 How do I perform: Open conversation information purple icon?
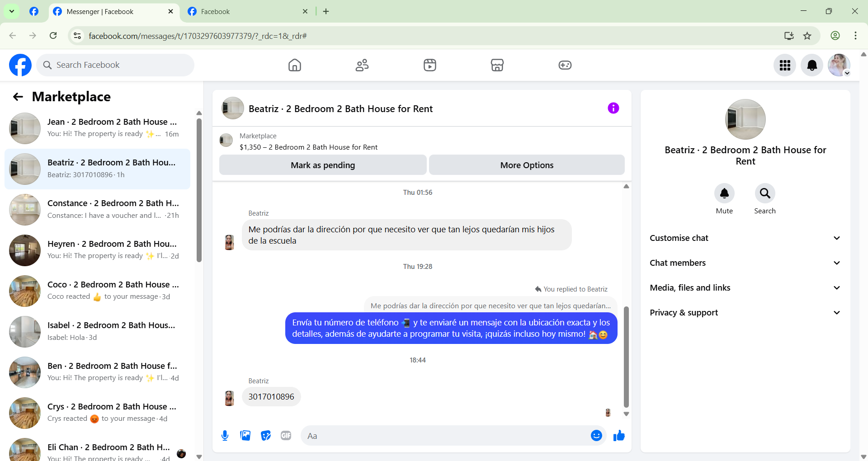pos(613,108)
